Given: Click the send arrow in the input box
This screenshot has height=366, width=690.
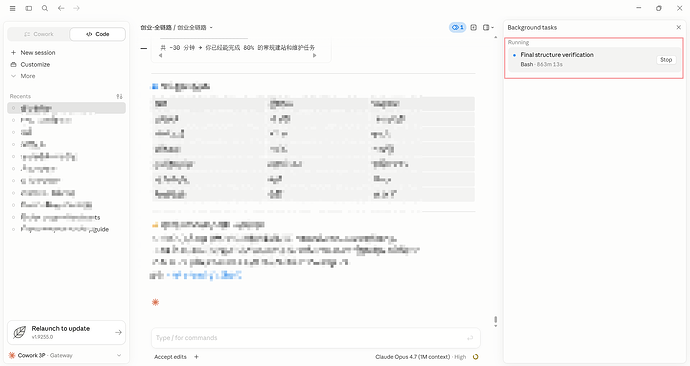Looking at the screenshot, I should [x=470, y=338].
